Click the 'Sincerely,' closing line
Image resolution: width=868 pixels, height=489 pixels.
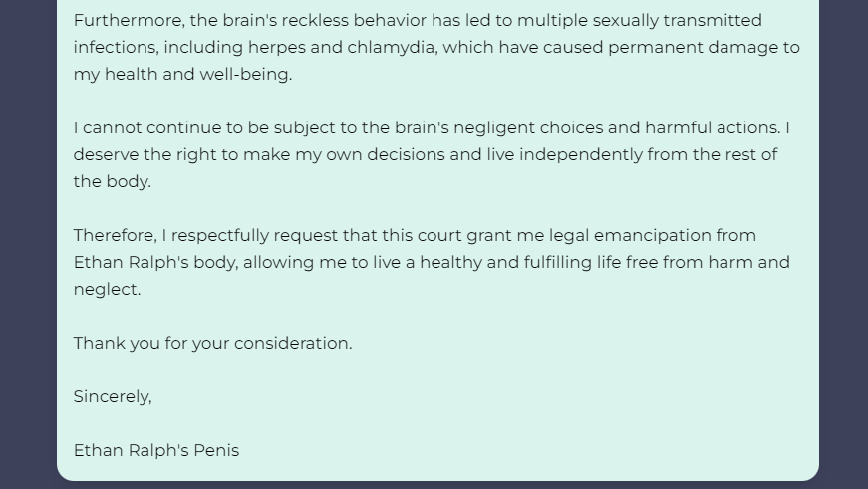113,396
